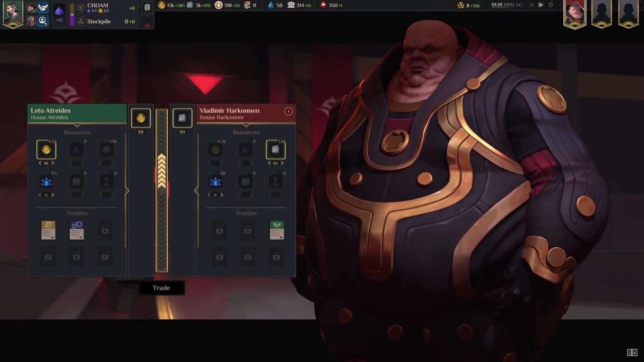This screenshot has width=644, height=362.
Task: Click the trade balance slider bar
Action: (162, 190)
